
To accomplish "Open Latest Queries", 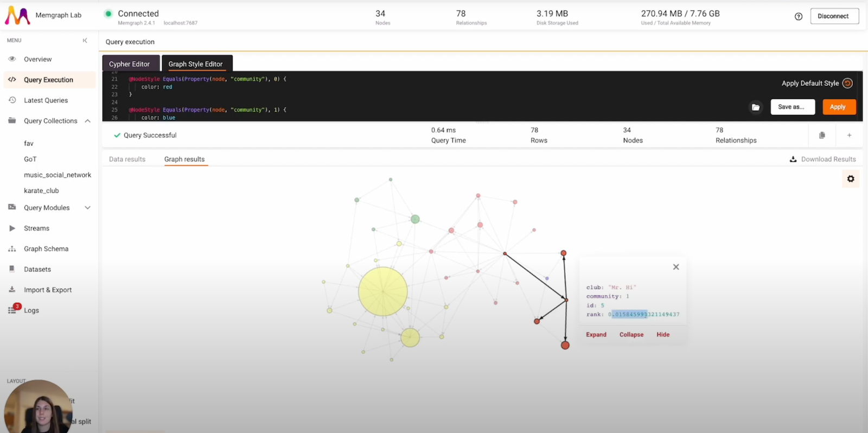I will tap(46, 100).
